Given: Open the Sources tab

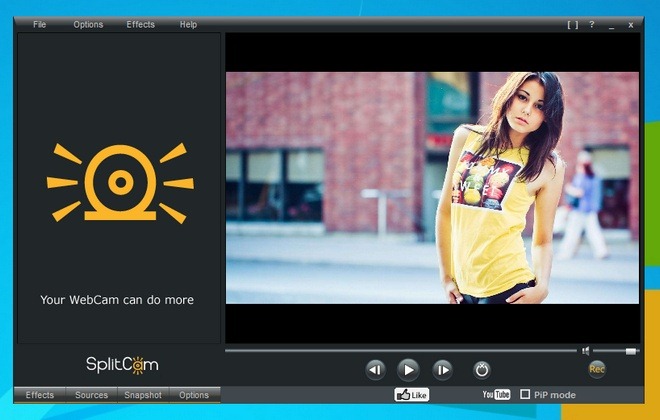Looking at the screenshot, I should tap(91, 395).
